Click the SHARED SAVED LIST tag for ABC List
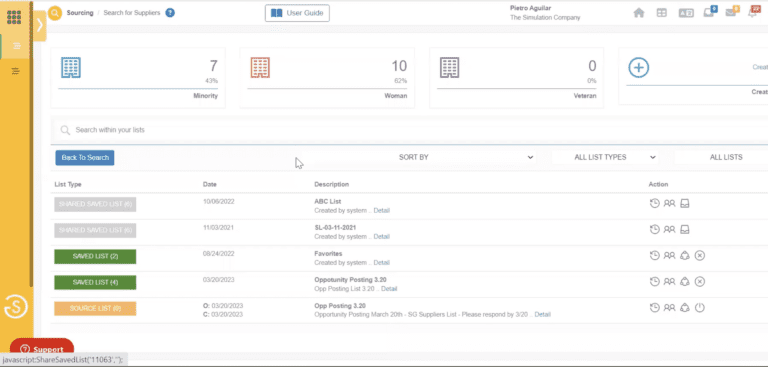This screenshot has height=367, width=768. tap(95, 204)
